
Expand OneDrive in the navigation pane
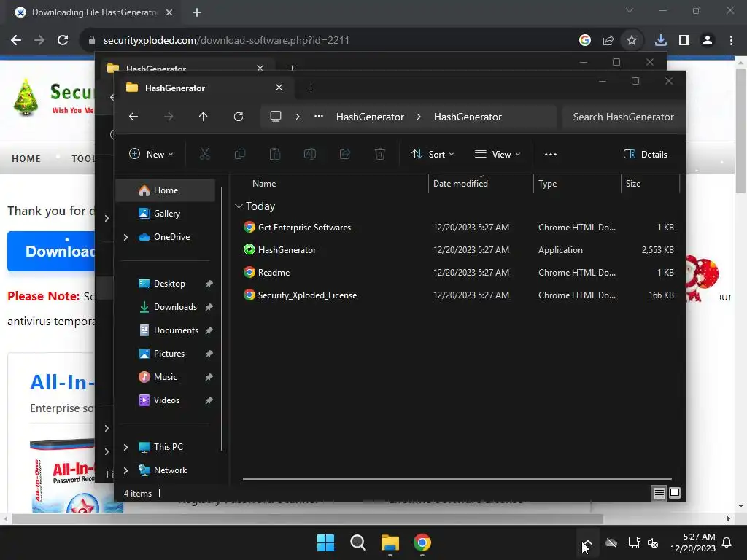125,237
